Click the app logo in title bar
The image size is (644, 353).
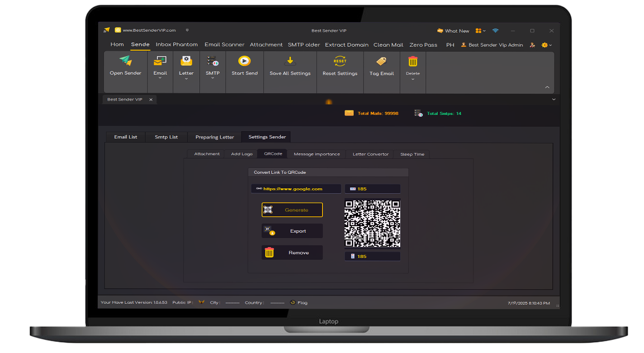click(107, 30)
